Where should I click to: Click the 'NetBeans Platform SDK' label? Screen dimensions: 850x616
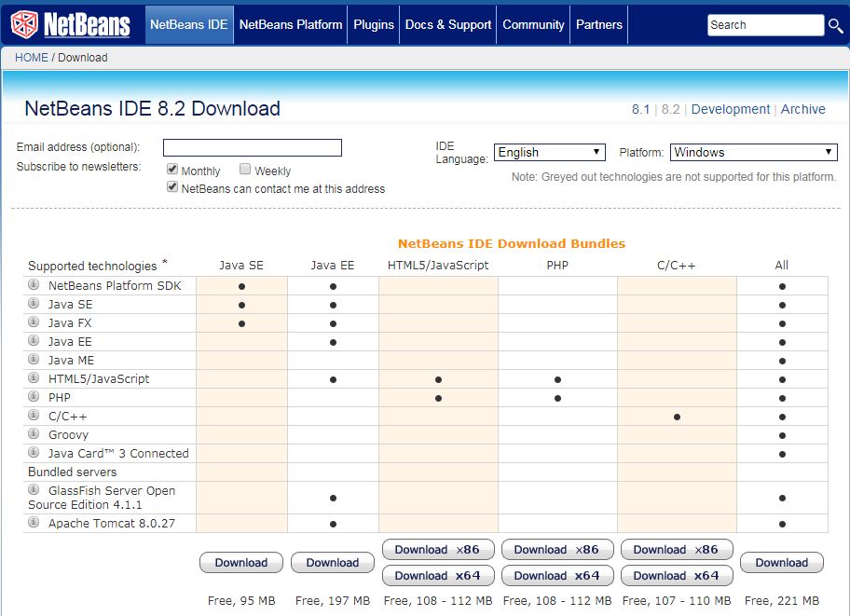tap(115, 286)
